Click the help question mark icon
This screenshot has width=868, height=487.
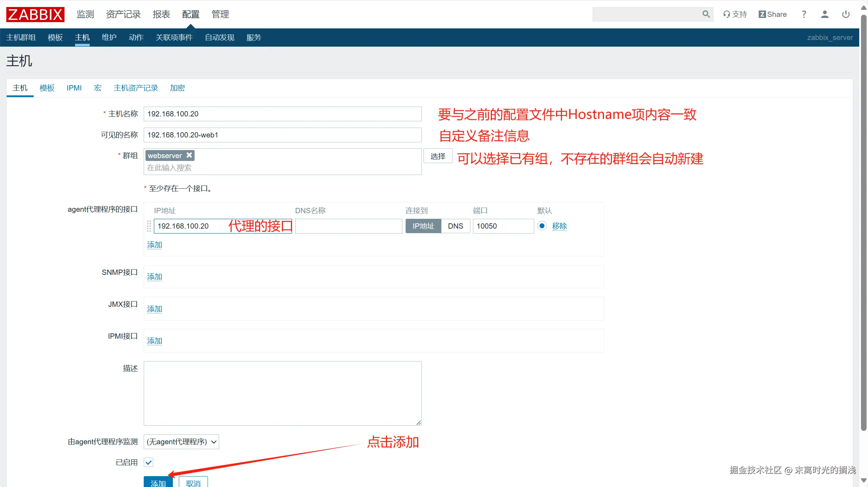[x=804, y=14]
